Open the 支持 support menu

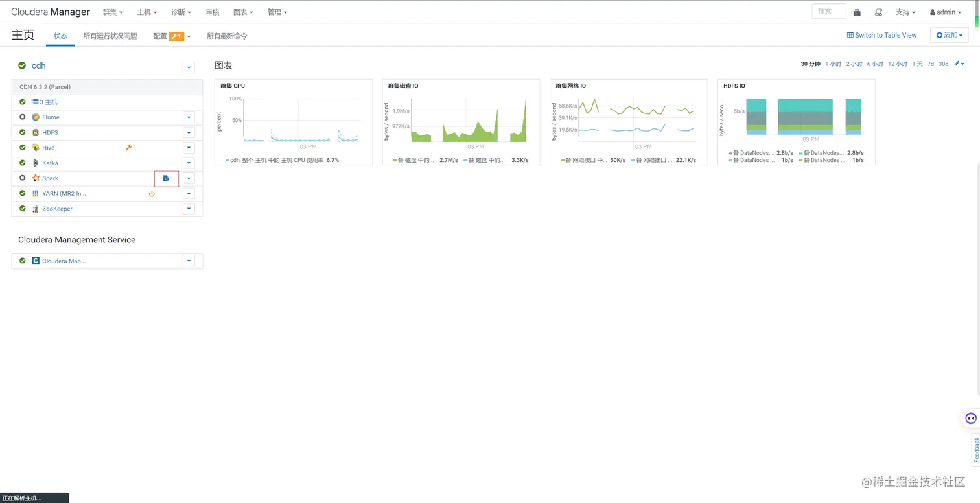(905, 12)
